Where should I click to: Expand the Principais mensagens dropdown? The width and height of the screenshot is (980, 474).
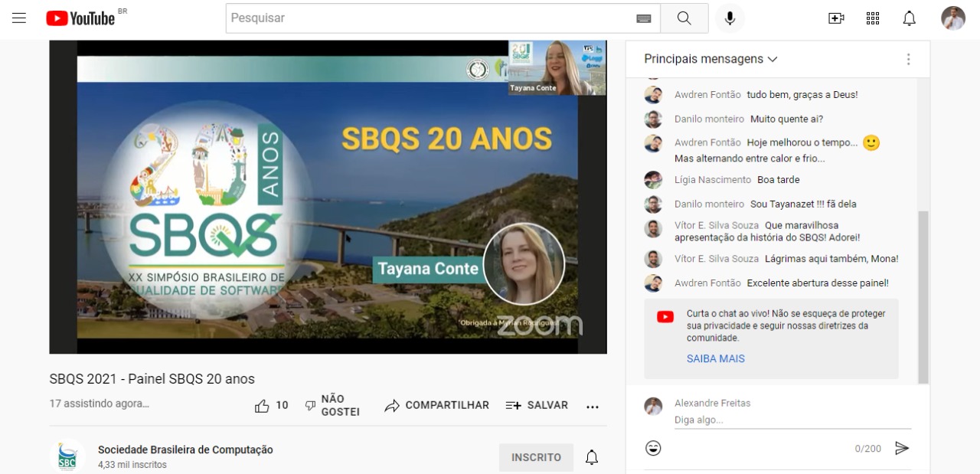pos(710,59)
